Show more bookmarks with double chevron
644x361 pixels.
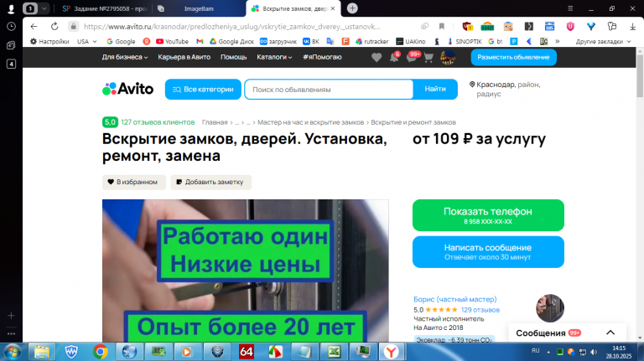[558, 41]
